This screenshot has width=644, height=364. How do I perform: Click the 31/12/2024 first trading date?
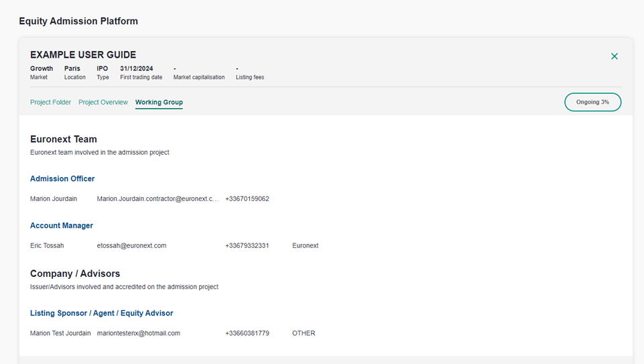point(136,68)
